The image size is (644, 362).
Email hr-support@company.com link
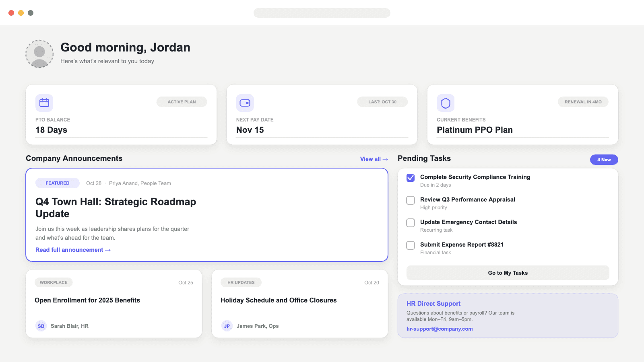click(440, 329)
